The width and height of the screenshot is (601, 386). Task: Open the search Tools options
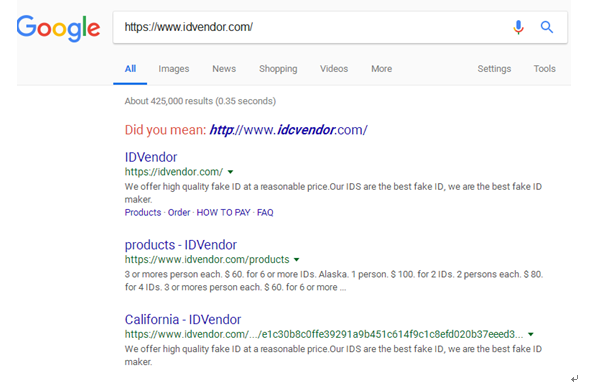544,69
